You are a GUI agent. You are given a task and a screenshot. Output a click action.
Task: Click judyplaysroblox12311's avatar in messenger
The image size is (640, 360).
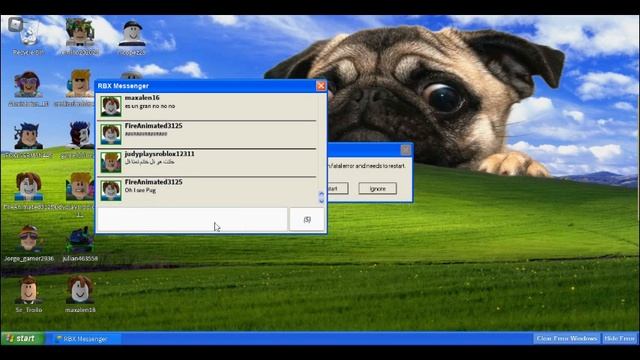[111, 162]
